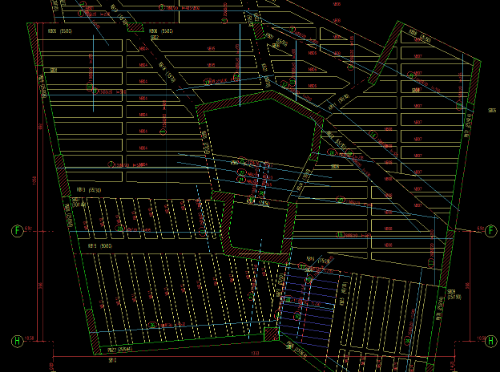Viewport: 500px width, 372px height.
Task: Pick the hatched wall at the bottom-left corner
Action: coord(92,332)
